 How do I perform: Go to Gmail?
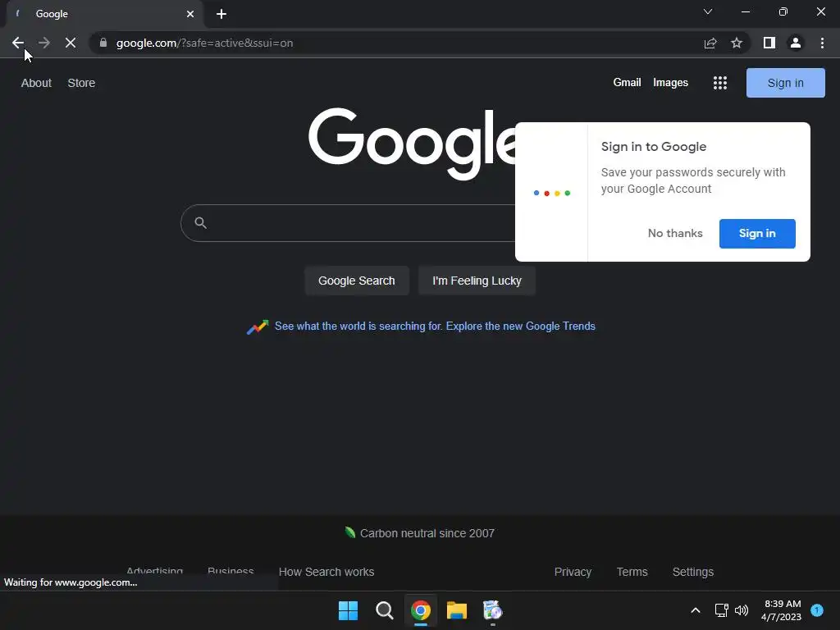(x=627, y=83)
